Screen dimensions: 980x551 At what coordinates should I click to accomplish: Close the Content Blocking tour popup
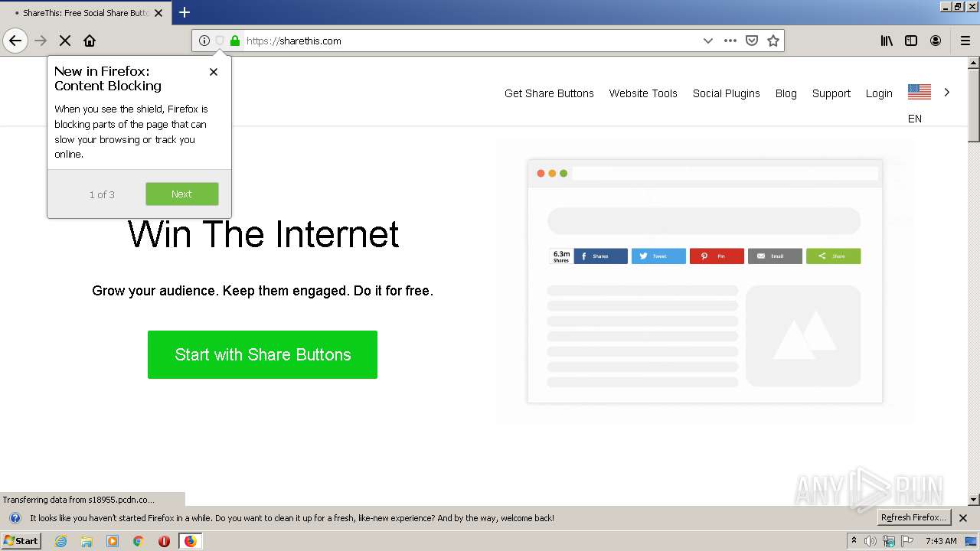214,71
